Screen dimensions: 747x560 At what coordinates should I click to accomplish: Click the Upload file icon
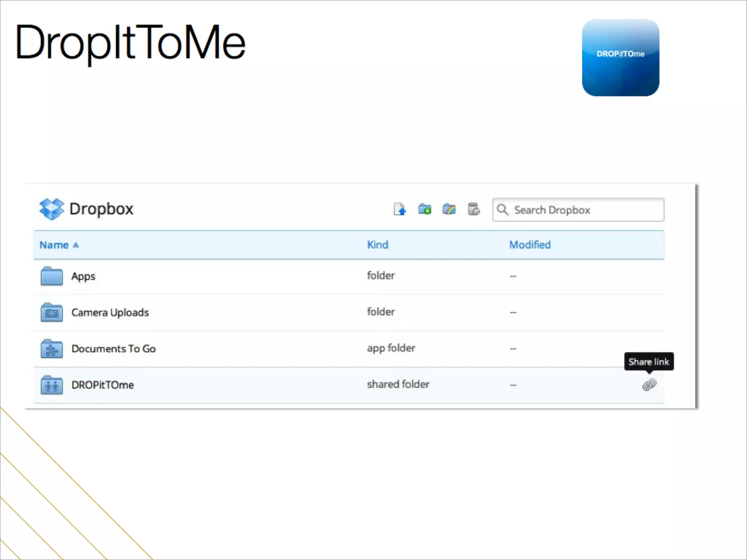[x=399, y=210]
